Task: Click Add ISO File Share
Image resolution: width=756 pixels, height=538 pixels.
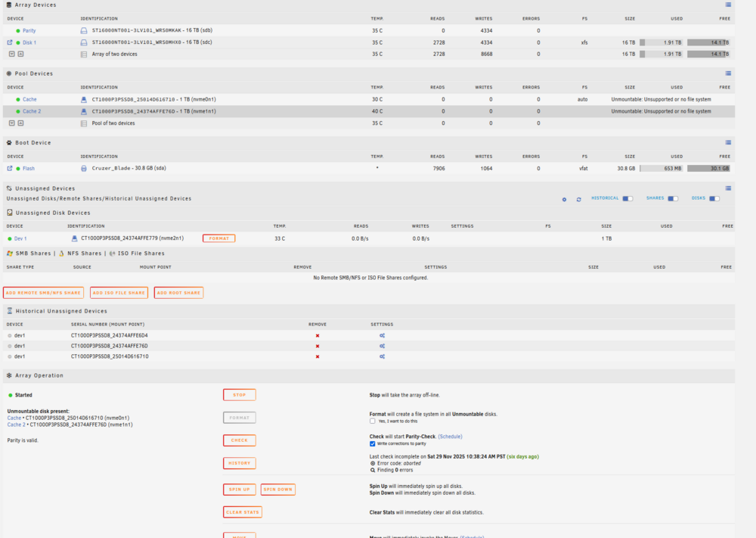Action: pos(119,293)
